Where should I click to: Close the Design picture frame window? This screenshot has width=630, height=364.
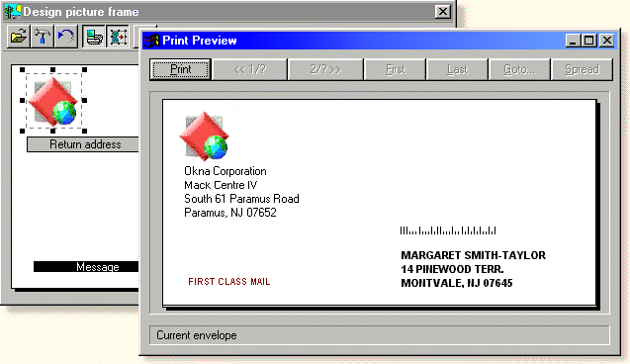[443, 12]
